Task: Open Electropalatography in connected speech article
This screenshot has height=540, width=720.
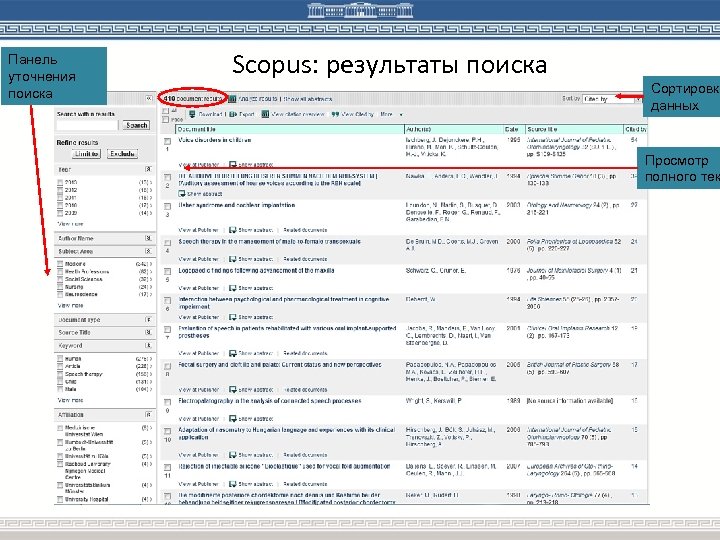Action: [270, 401]
